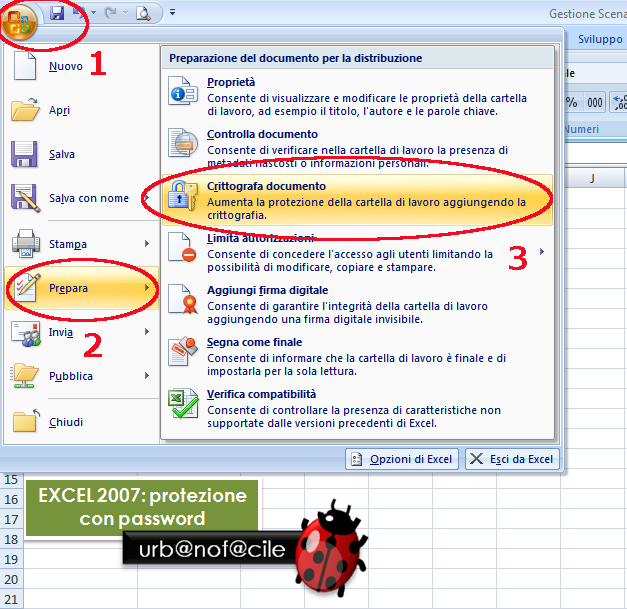Select row 19 header

click(x=11, y=559)
